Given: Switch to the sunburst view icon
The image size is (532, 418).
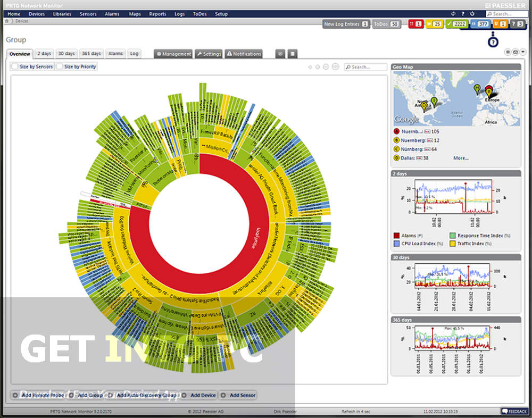Looking at the screenshot, I should point(280,54).
